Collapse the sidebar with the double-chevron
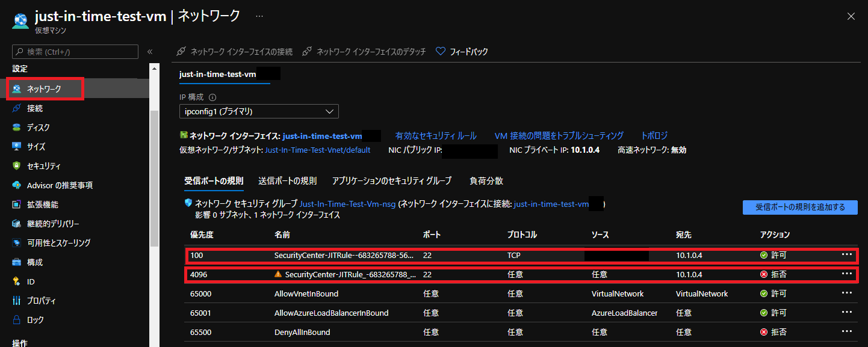Viewport: 868px width, 347px height. click(x=150, y=52)
